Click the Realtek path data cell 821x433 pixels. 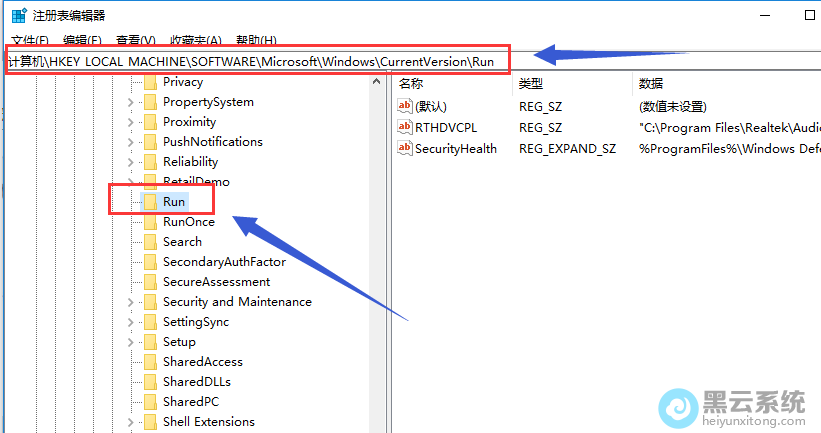coord(729,128)
